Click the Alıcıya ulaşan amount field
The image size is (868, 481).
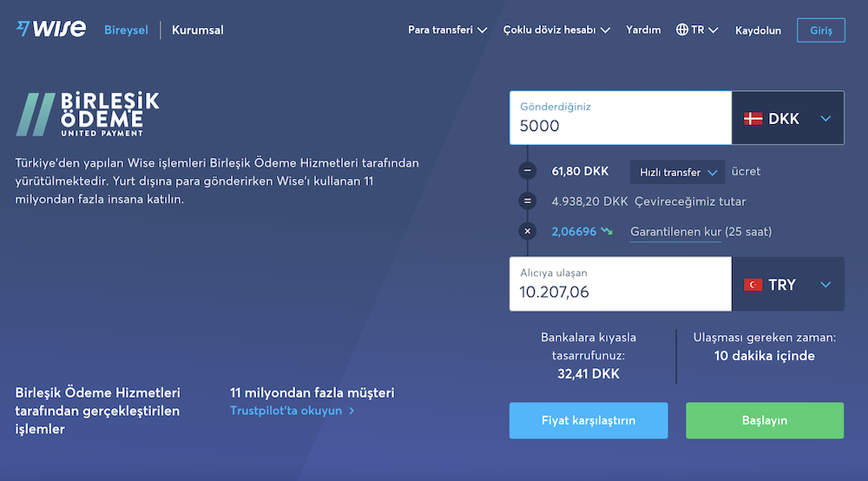point(621,284)
